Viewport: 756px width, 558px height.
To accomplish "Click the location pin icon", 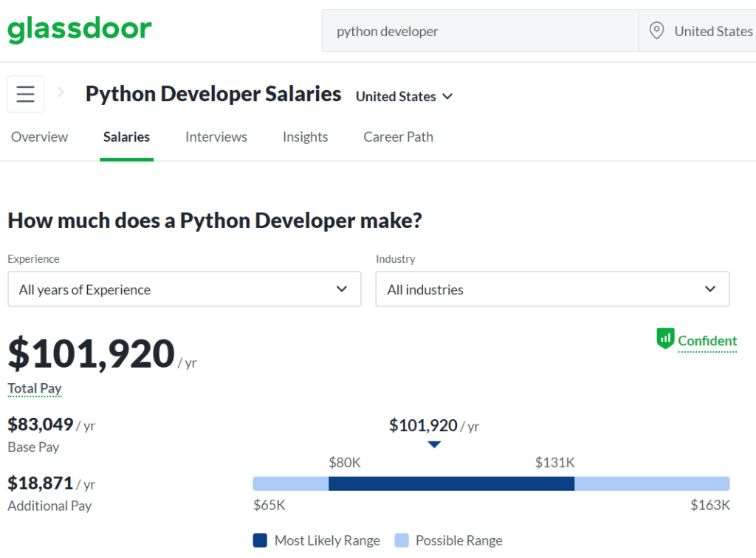I will click(656, 31).
